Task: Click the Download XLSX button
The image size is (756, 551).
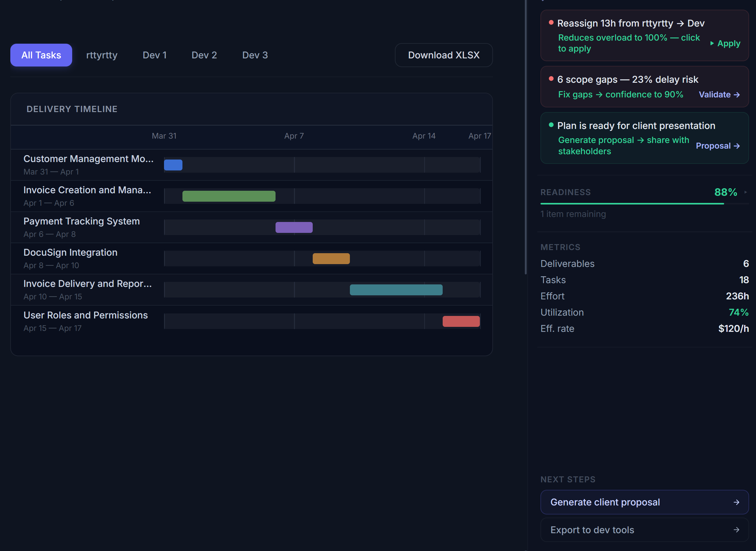Action: tap(443, 55)
